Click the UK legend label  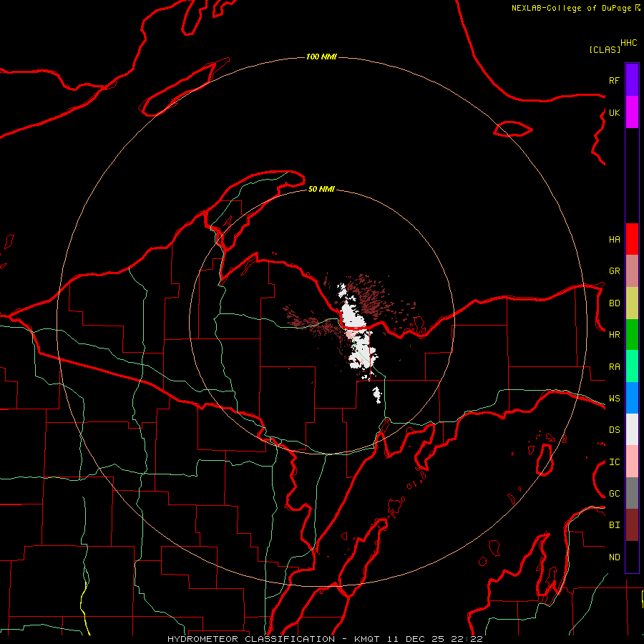[614, 112]
